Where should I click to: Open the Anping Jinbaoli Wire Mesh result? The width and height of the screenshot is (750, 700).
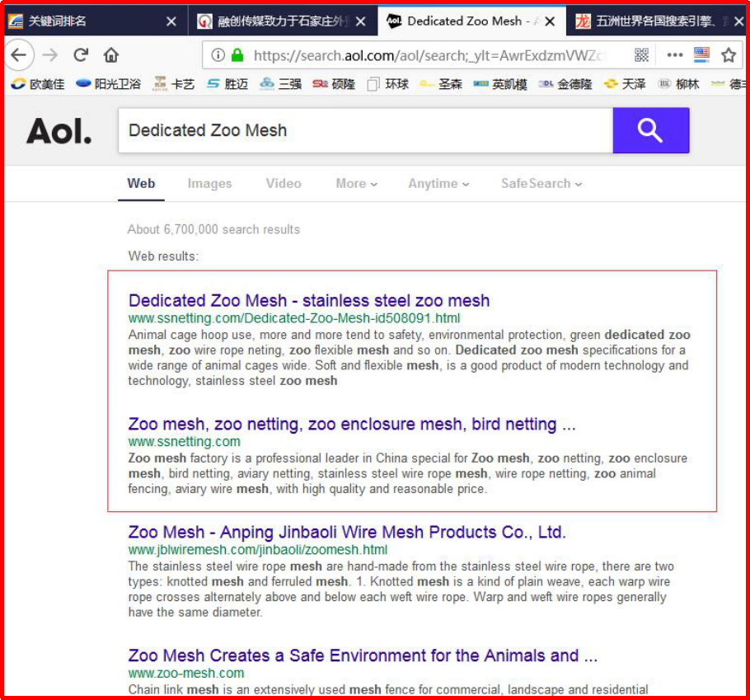tap(347, 533)
